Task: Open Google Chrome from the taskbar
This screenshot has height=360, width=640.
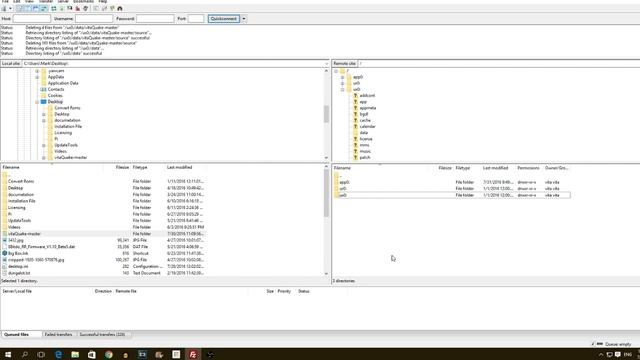Action: (109, 354)
